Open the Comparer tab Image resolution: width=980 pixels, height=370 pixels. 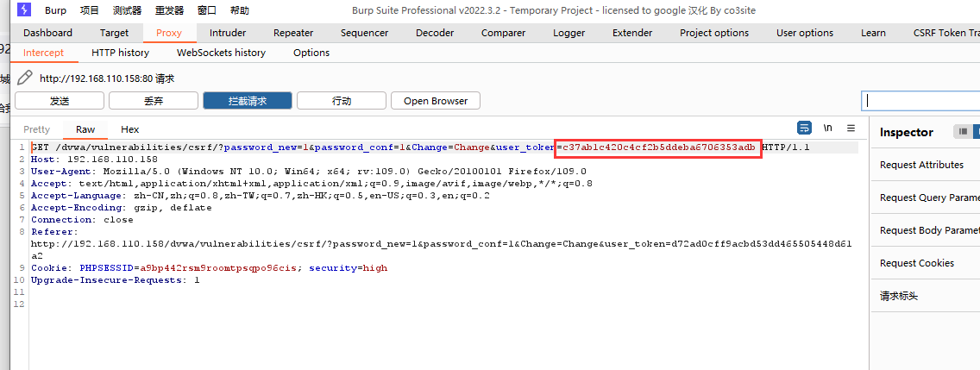[x=504, y=33]
